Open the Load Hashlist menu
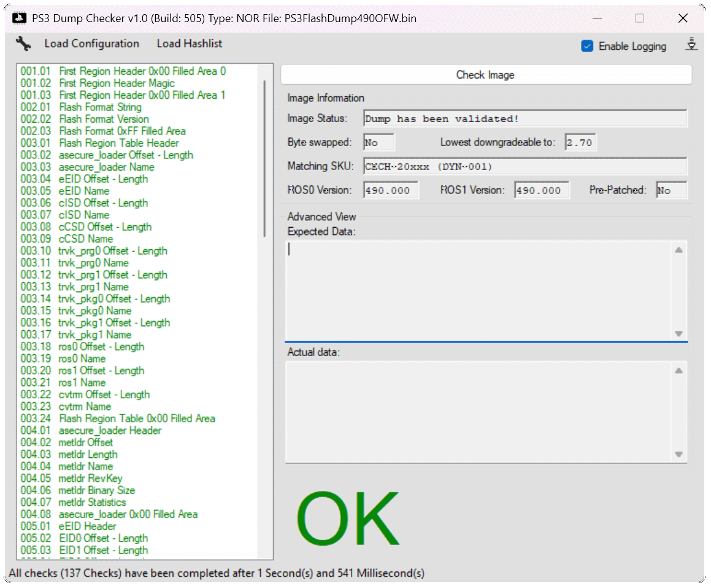This screenshot has height=588, width=711. [x=189, y=44]
